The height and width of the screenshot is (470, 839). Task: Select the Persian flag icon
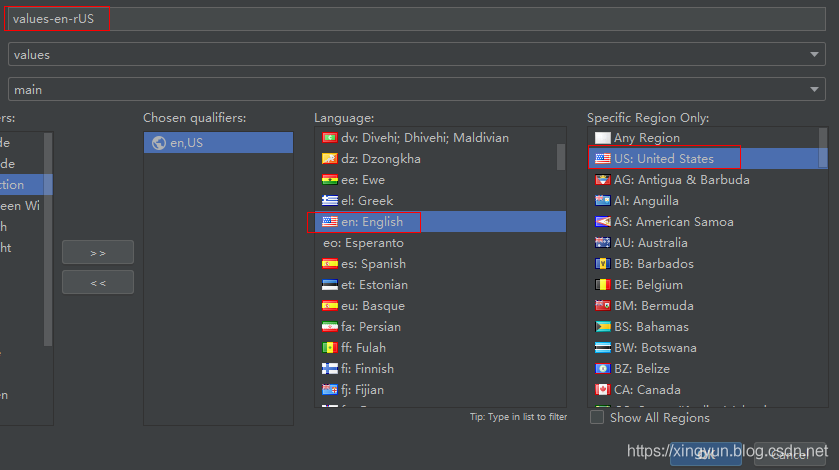329,327
